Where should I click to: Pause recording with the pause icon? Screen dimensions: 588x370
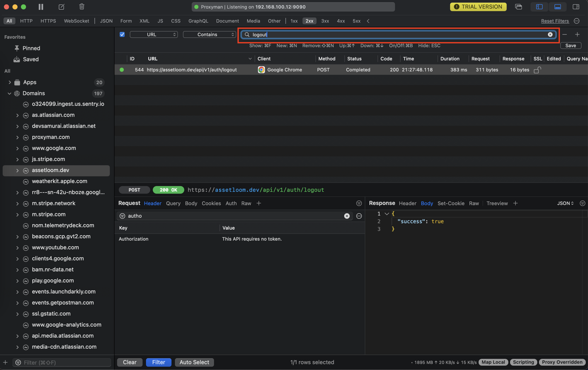[x=41, y=7]
